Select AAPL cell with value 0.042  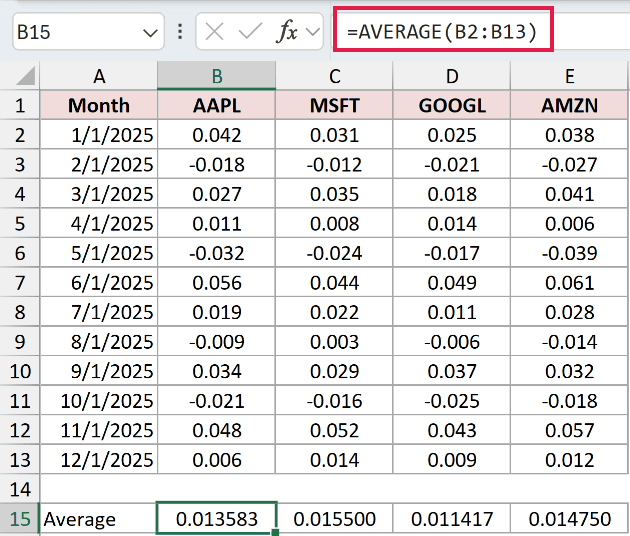[x=217, y=135]
